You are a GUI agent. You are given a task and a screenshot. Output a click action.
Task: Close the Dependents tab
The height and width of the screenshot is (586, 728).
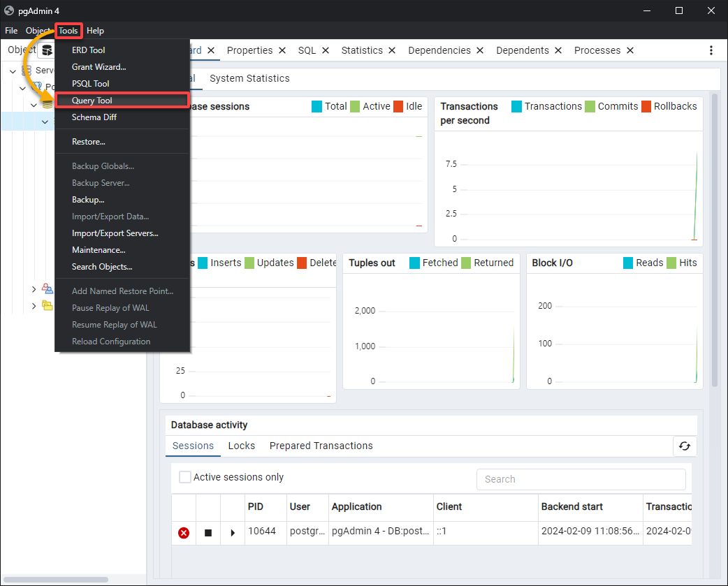tap(558, 50)
